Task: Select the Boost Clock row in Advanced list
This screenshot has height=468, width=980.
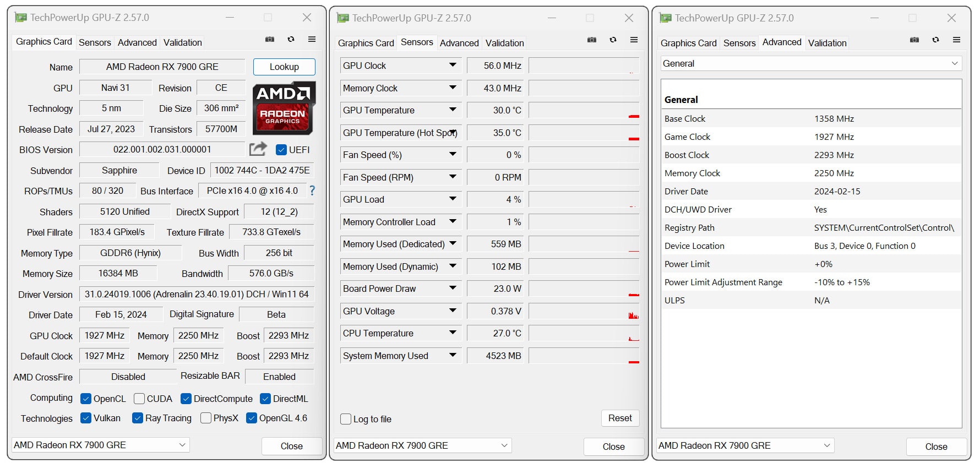Action: [812, 155]
